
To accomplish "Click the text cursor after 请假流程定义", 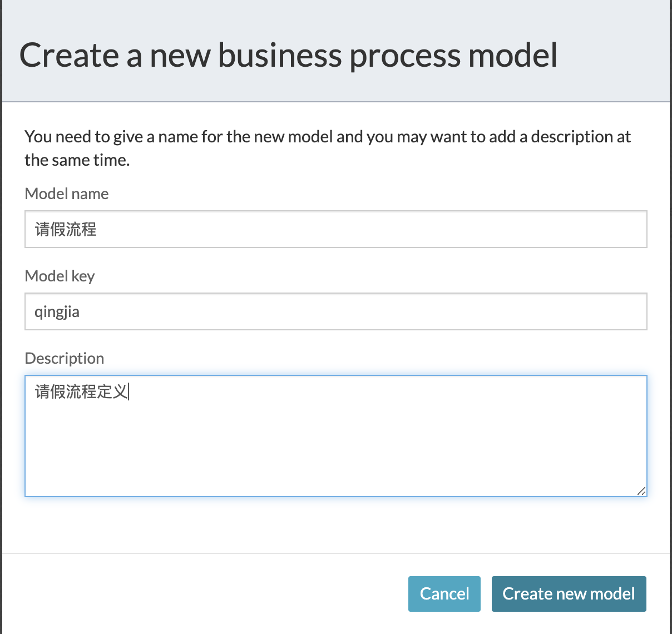I will (129, 392).
